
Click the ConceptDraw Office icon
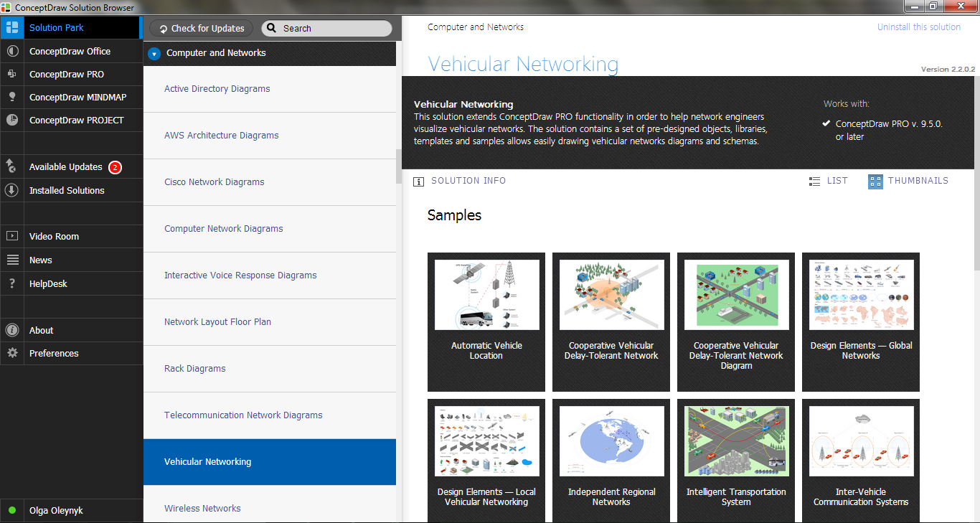click(x=11, y=51)
